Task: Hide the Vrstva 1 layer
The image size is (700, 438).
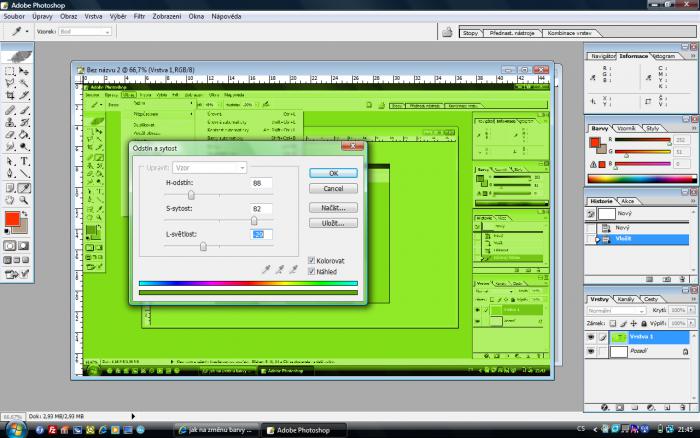Action: pos(591,338)
